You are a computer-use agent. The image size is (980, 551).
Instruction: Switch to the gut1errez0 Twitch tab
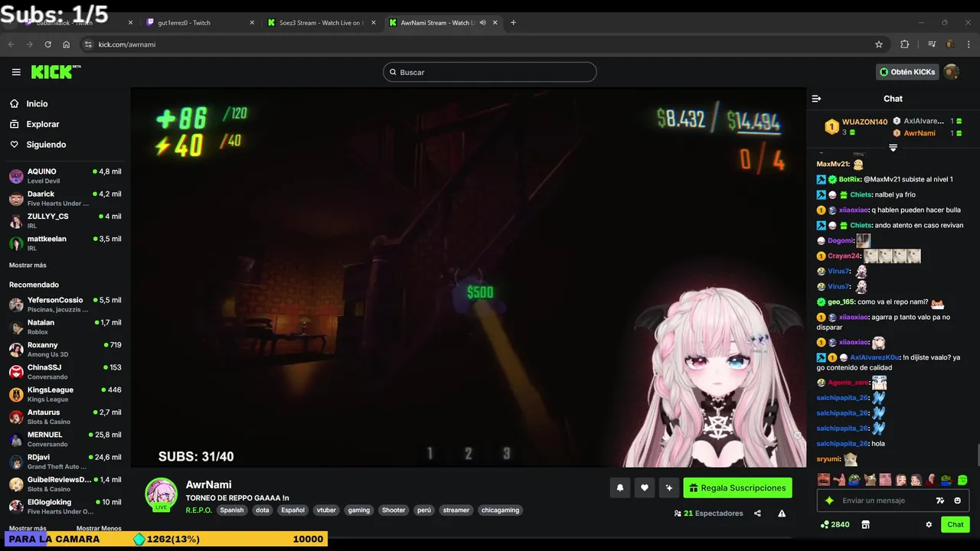pos(199,22)
